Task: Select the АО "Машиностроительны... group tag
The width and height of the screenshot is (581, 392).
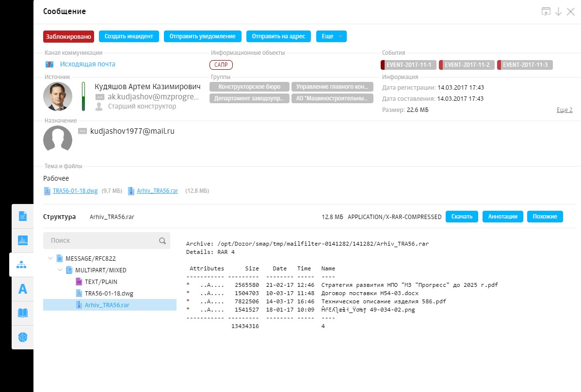Action: (332, 98)
